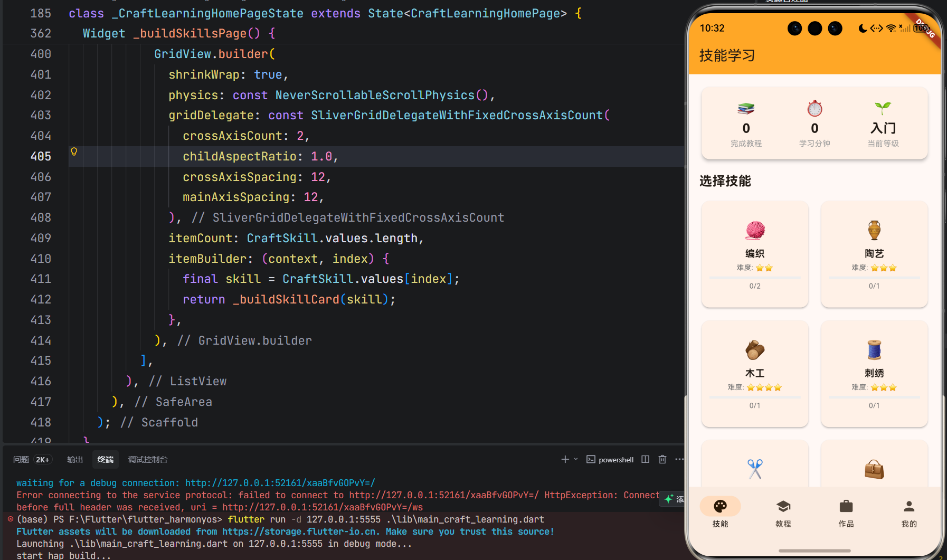Tap the seedling icon above 入门 level

coord(883,108)
